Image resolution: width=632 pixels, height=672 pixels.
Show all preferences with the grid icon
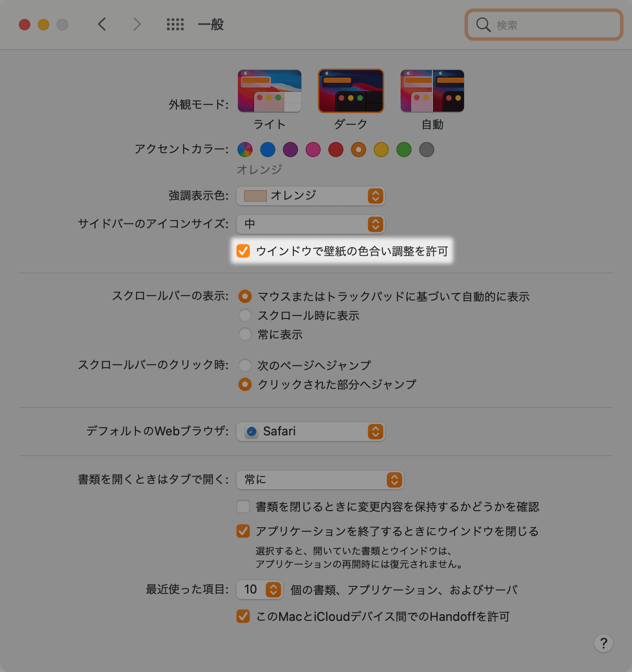click(x=175, y=24)
